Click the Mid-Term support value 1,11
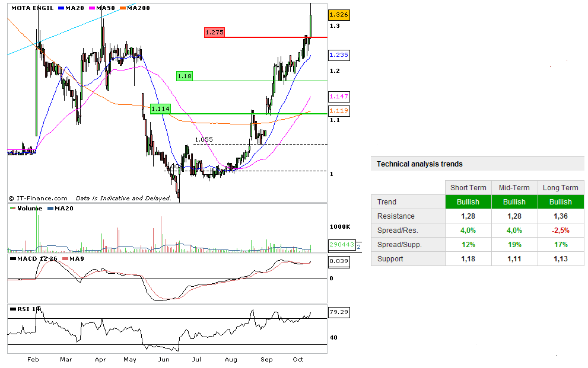 click(x=514, y=259)
